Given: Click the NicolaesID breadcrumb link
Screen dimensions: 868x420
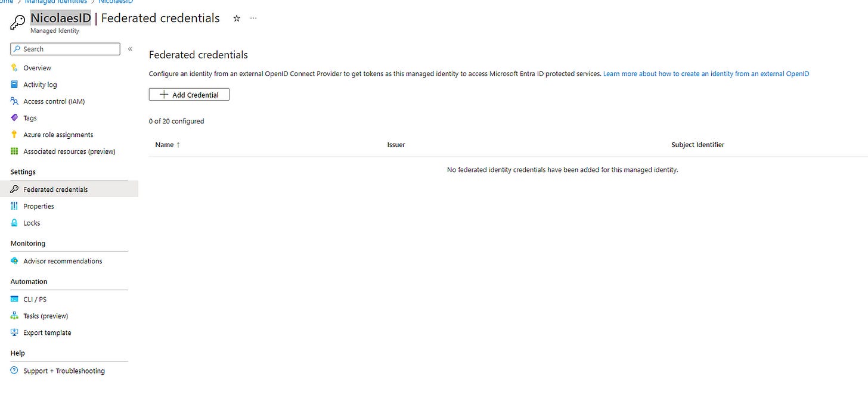Looking at the screenshot, I should 116,2.
